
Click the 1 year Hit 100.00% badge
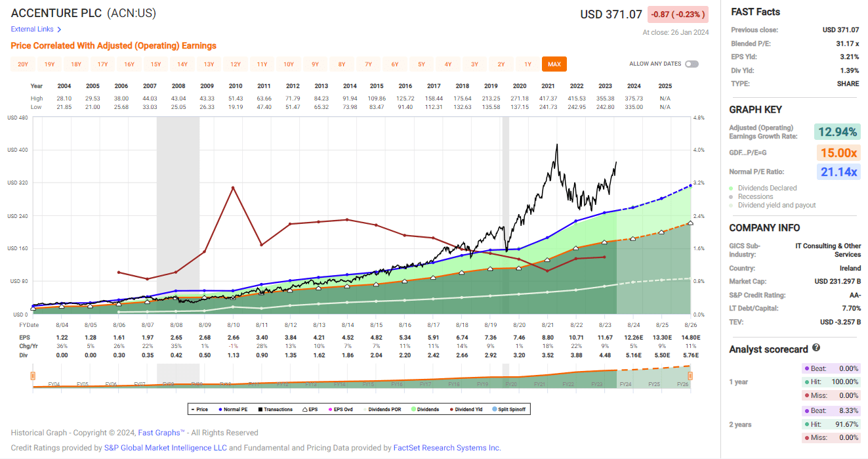831,382
